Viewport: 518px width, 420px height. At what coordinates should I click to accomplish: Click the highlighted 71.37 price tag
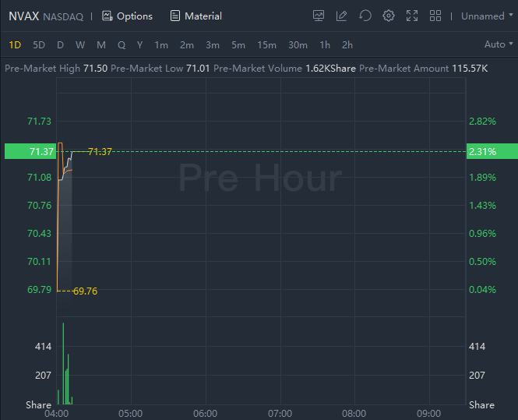coord(30,151)
